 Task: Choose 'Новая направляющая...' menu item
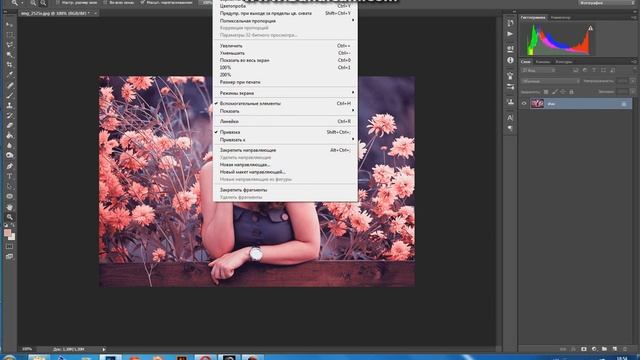point(285,165)
